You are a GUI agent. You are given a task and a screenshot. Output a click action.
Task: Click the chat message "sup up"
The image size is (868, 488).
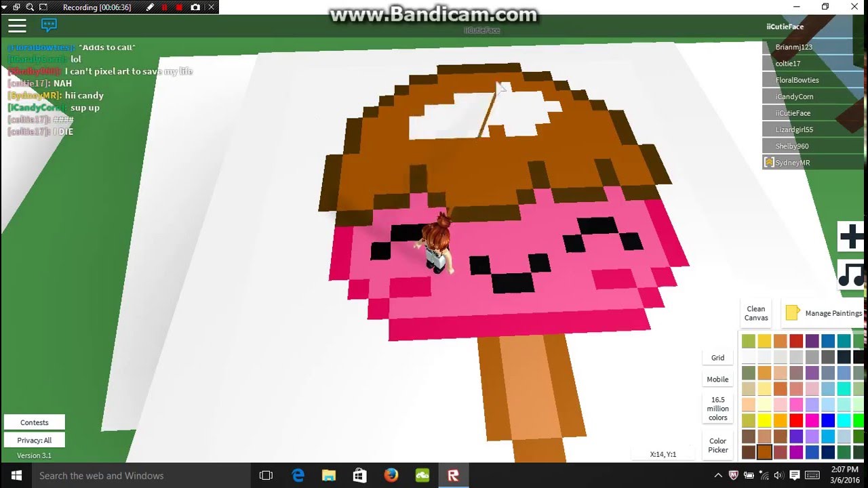[x=85, y=108]
